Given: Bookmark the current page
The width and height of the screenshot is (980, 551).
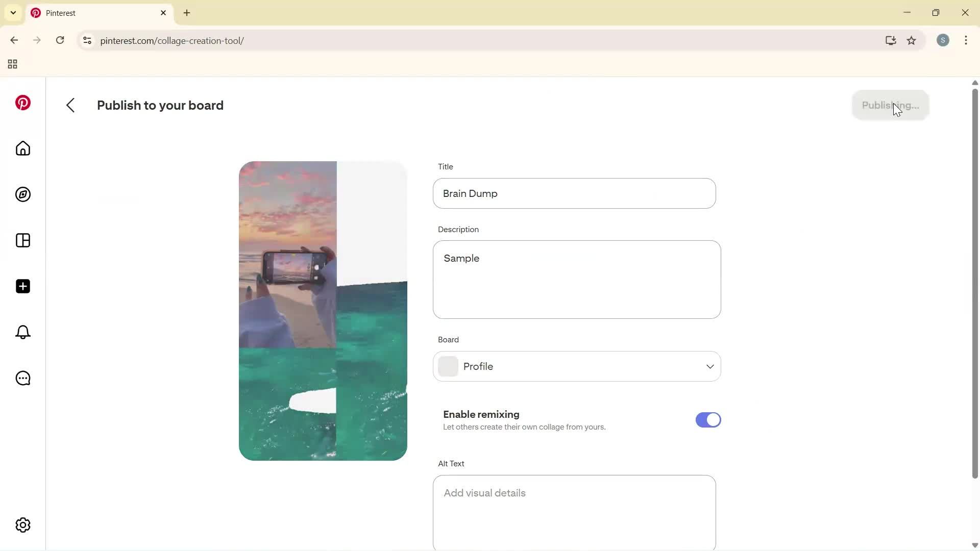Looking at the screenshot, I should (912, 40).
